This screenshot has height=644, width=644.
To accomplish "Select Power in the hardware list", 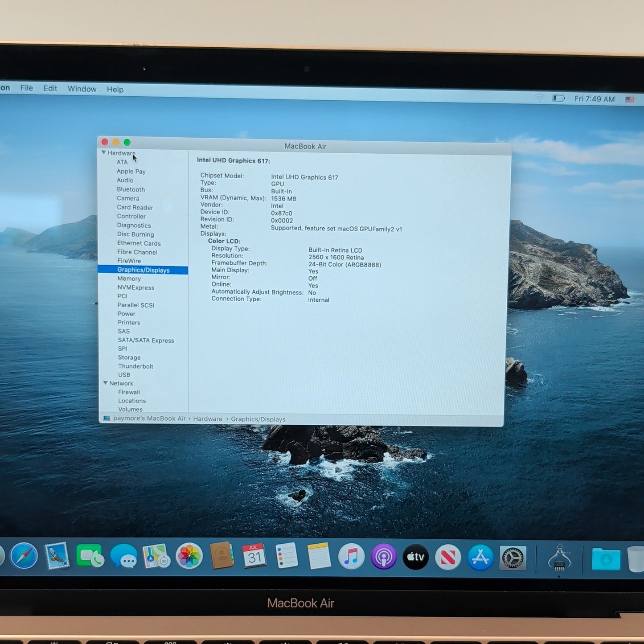I will [126, 314].
